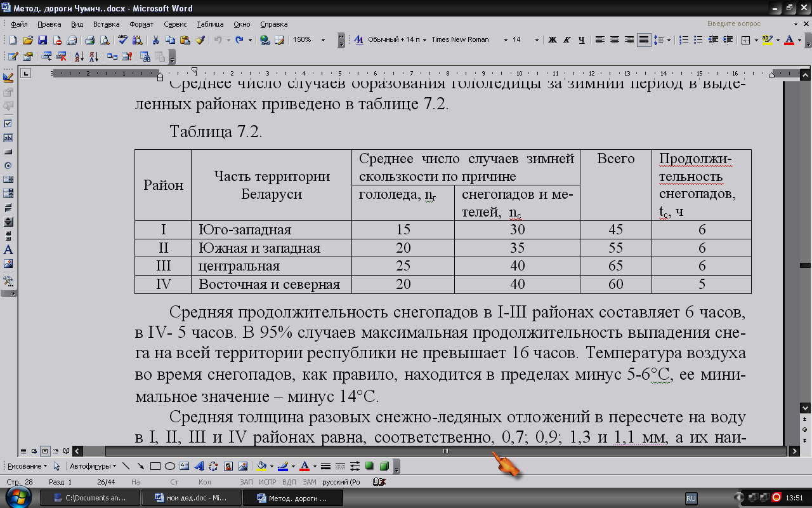Screen dimensions: 812x508
Task: Save the document with the floppy disk icon
Action: [x=43, y=40]
